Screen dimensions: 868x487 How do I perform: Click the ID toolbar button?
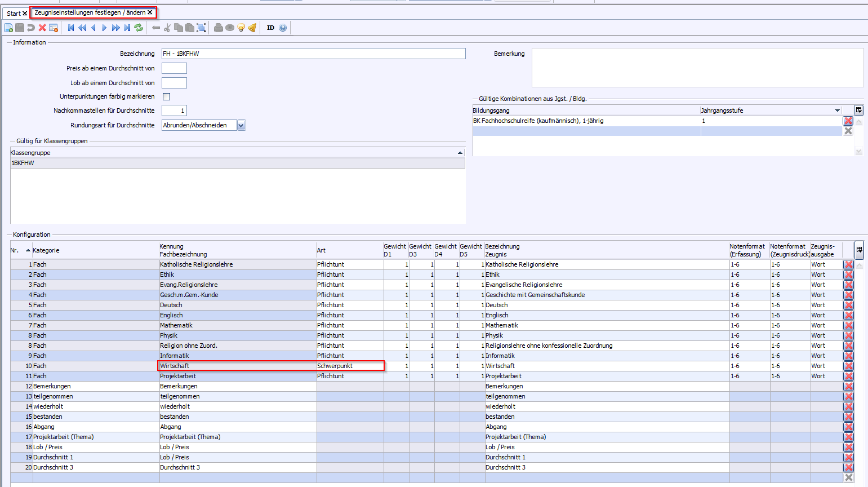[270, 28]
